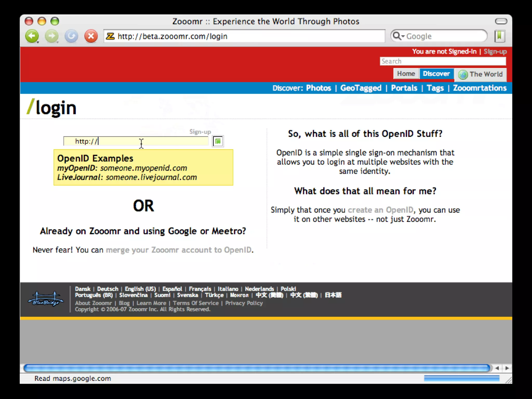Open the Home tab
The height and width of the screenshot is (399, 532).
click(406, 74)
